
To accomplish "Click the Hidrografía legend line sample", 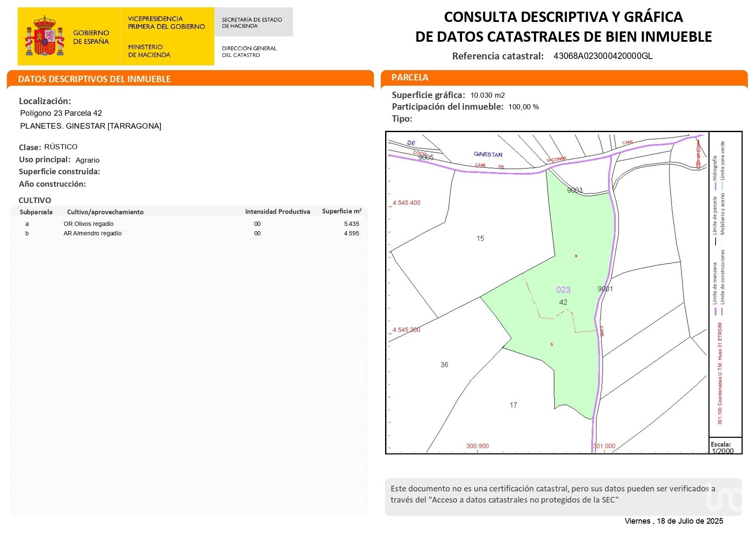I will click(716, 185).
